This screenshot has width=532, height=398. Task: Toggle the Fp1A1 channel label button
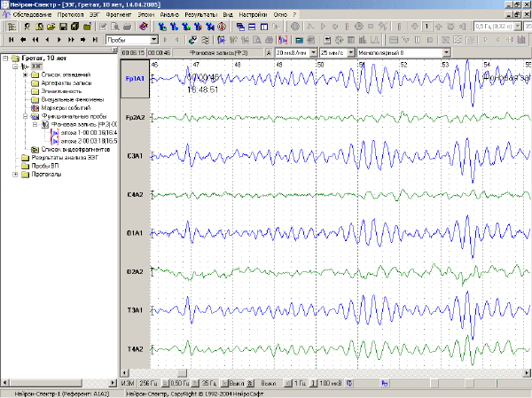135,79
